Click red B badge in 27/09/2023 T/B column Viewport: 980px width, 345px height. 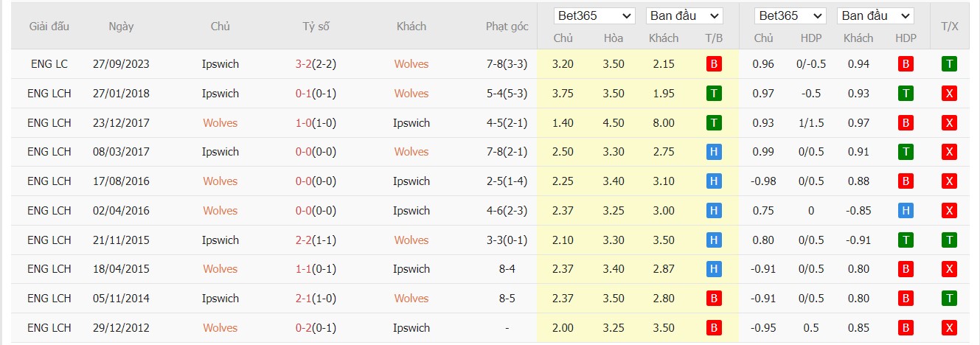point(713,64)
